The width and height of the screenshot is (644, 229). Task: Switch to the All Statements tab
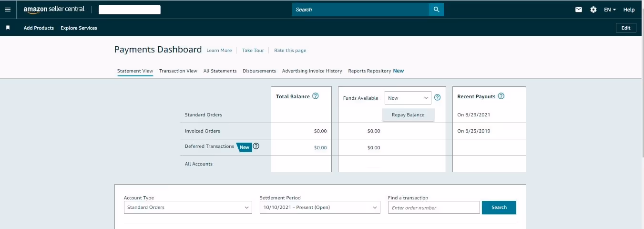tap(220, 71)
